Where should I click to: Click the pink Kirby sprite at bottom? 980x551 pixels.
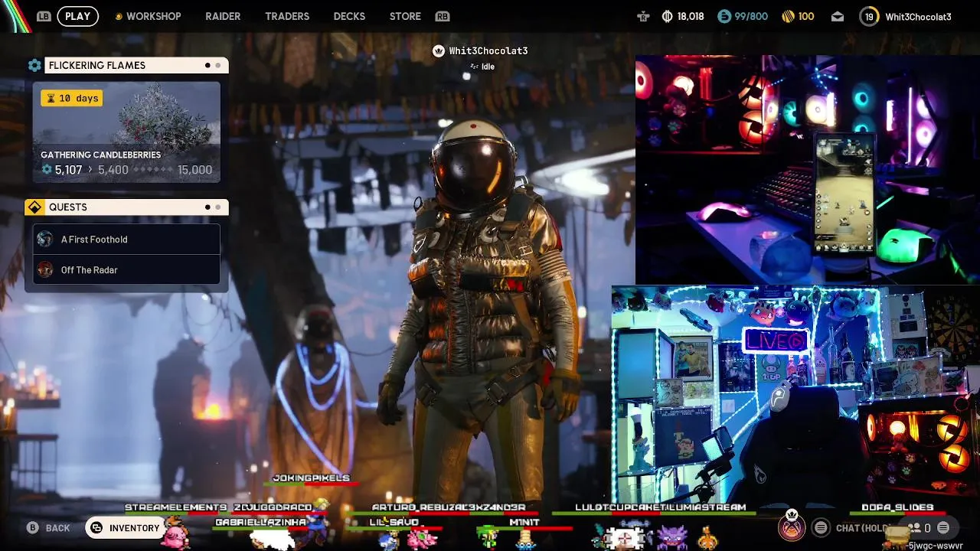pos(176,533)
